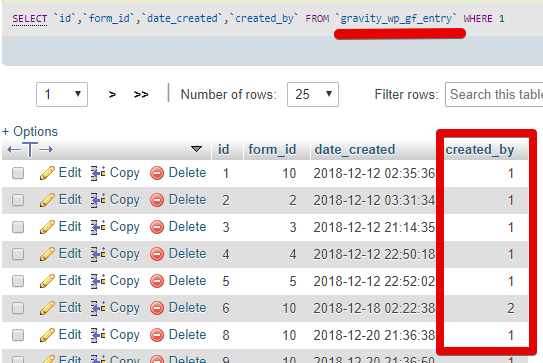Open the Number of rows dropdown
Image resolution: width=543 pixels, height=363 pixels.
coord(313,95)
